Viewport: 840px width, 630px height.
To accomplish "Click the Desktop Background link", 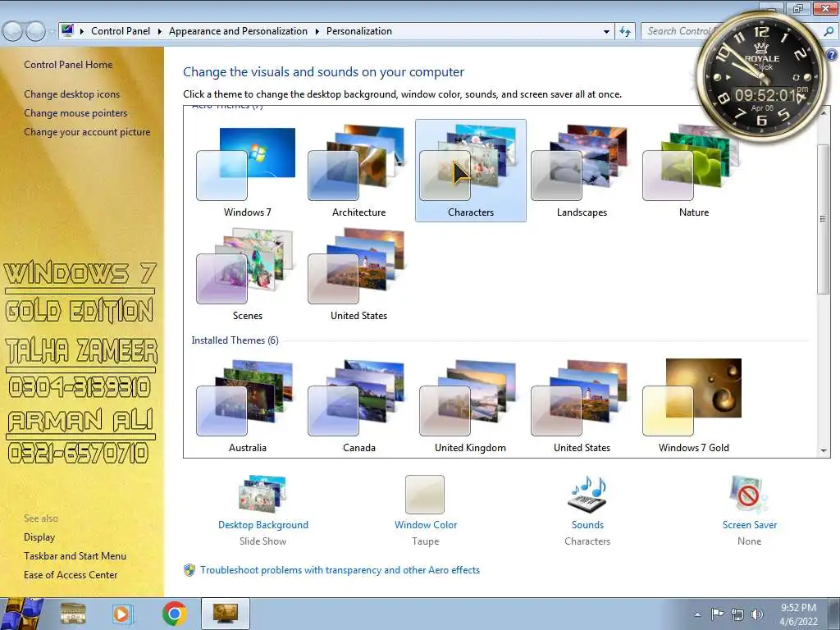I will coord(263,525).
